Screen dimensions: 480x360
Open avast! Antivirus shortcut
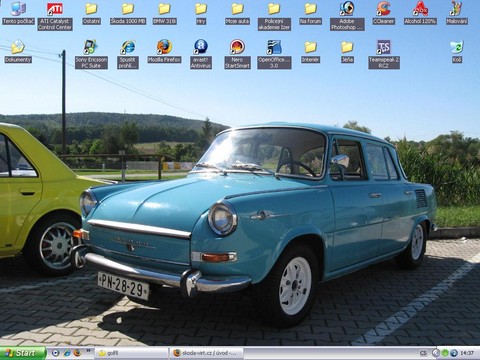201,54
